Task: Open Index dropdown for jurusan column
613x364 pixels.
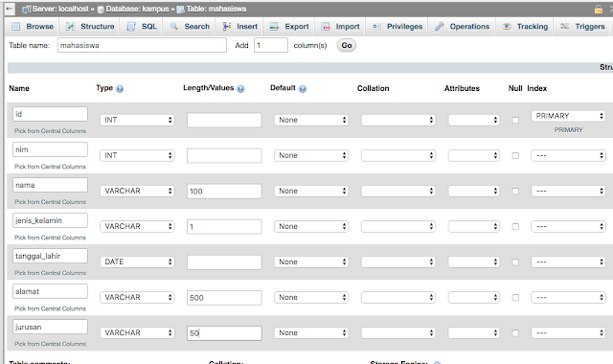Action: (568, 333)
